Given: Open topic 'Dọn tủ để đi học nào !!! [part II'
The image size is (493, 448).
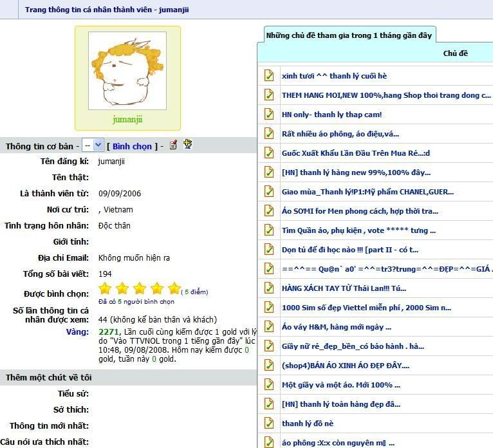Looking at the screenshot, I should (350, 250).
